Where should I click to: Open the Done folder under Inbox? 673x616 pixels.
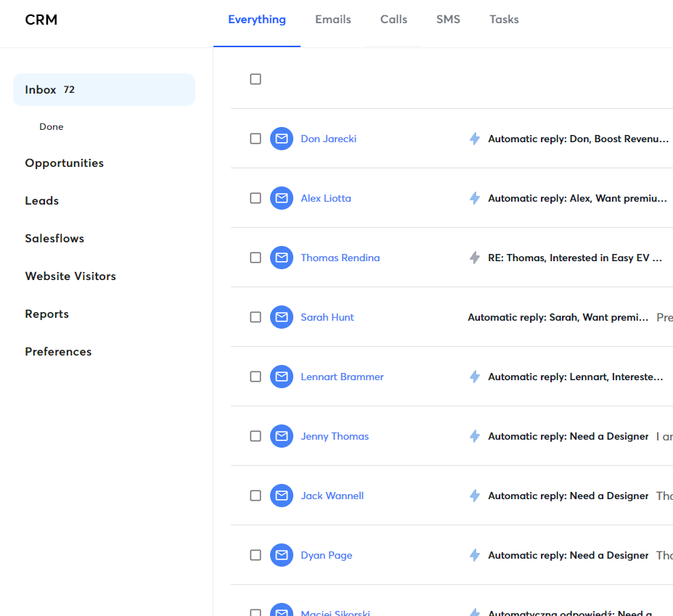point(52,127)
